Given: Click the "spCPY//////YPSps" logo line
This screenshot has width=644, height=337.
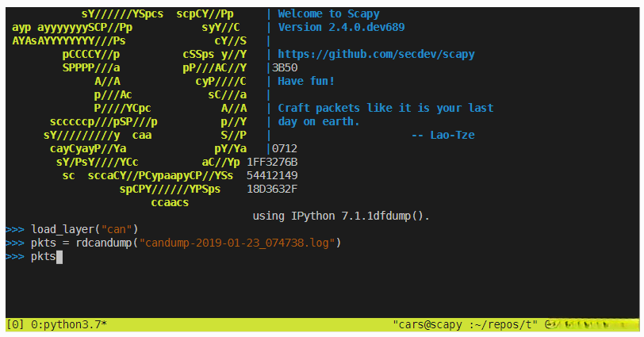Looking at the screenshot, I should click(170, 190).
